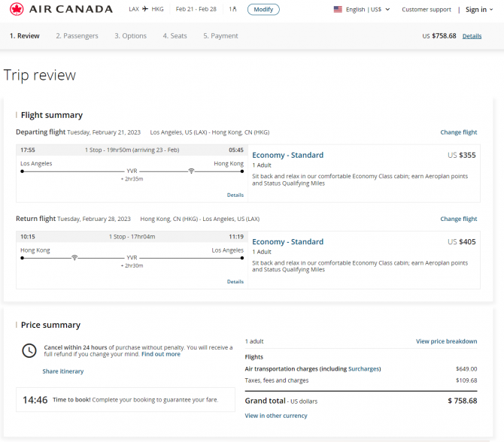This screenshot has height=442, width=504.
Task: Open View price breakdown
Action: pos(447,341)
